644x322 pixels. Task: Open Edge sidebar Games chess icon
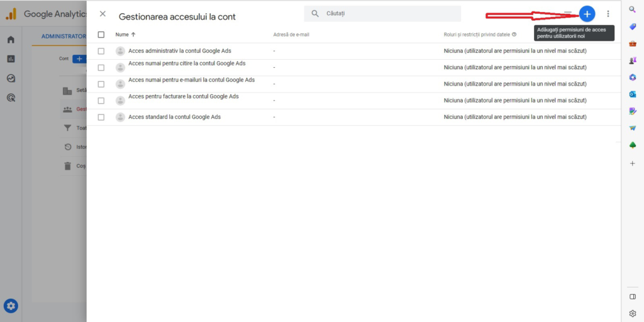pyautogui.click(x=633, y=60)
